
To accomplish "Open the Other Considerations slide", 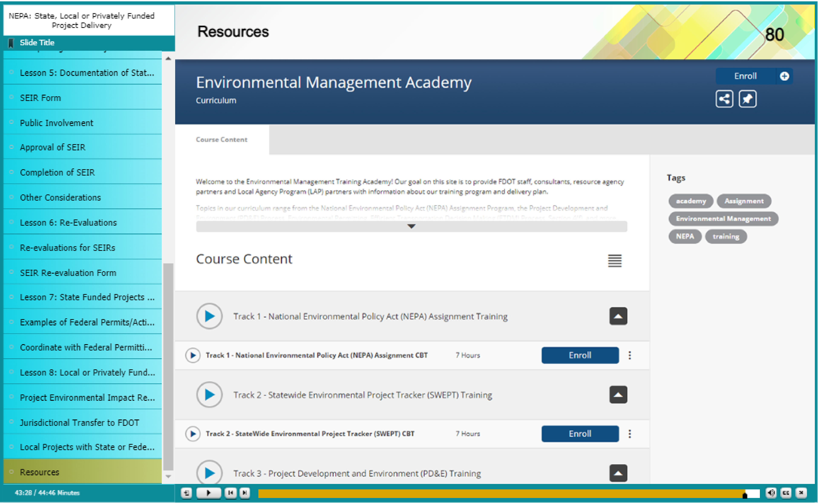I will [82, 197].
